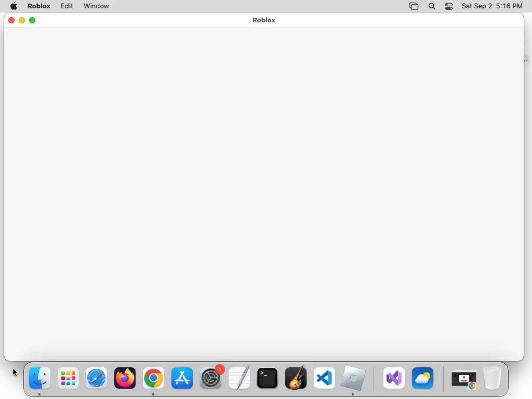Image resolution: width=532 pixels, height=399 pixels.
Task: Open the Trash from the Dock
Action: (493, 378)
